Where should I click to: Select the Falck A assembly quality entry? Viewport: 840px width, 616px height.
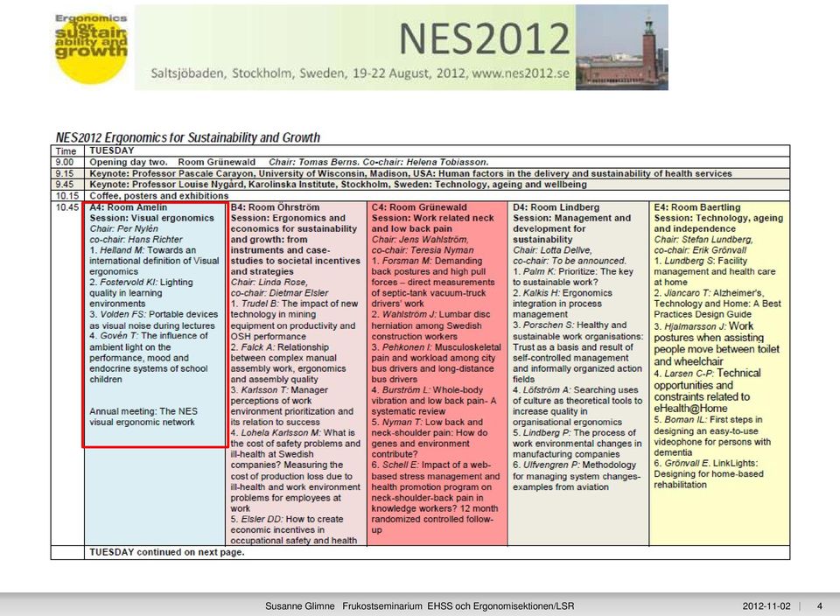tap(288, 363)
